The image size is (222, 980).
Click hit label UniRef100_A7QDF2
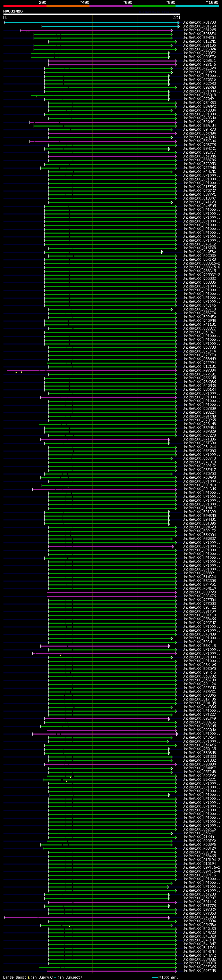tap(199, 53)
